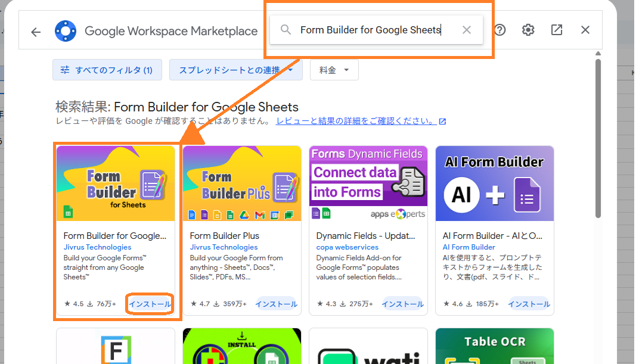Click the results page vertical scrollbar

tap(598, 138)
